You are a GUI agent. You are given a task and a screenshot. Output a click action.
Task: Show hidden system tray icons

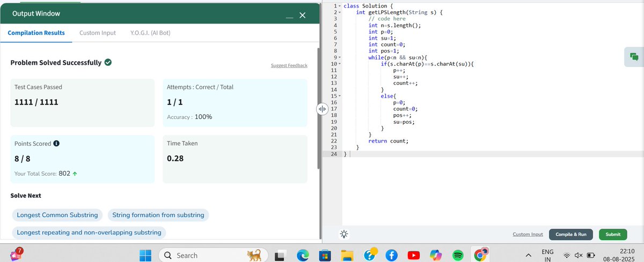click(528, 256)
